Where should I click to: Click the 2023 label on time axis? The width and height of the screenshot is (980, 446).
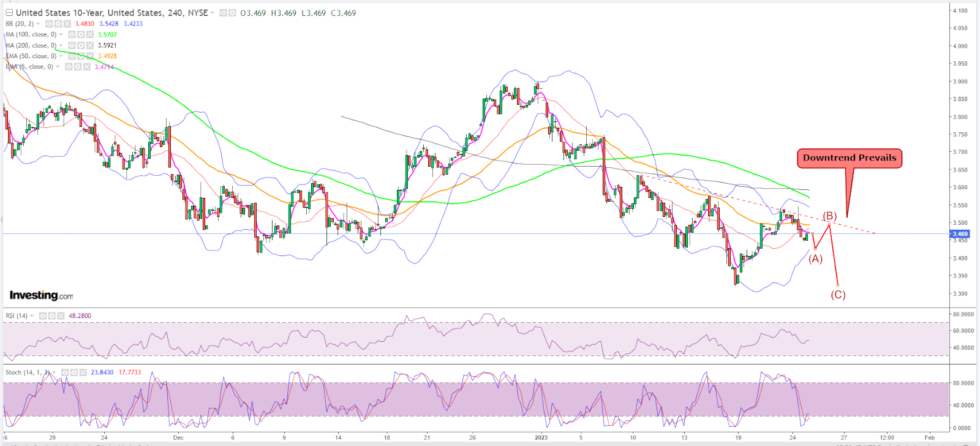(541, 437)
